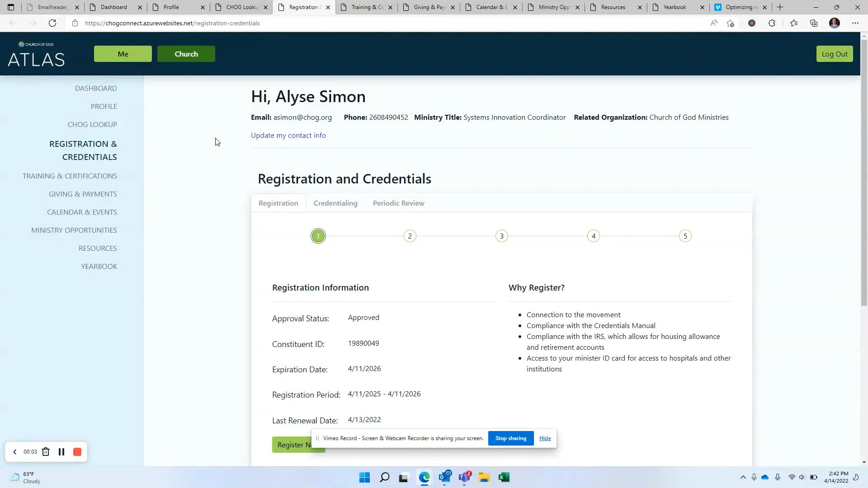This screenshot has width=868, height=488.
Task: Click Update my contact info link
Action: 288,135
